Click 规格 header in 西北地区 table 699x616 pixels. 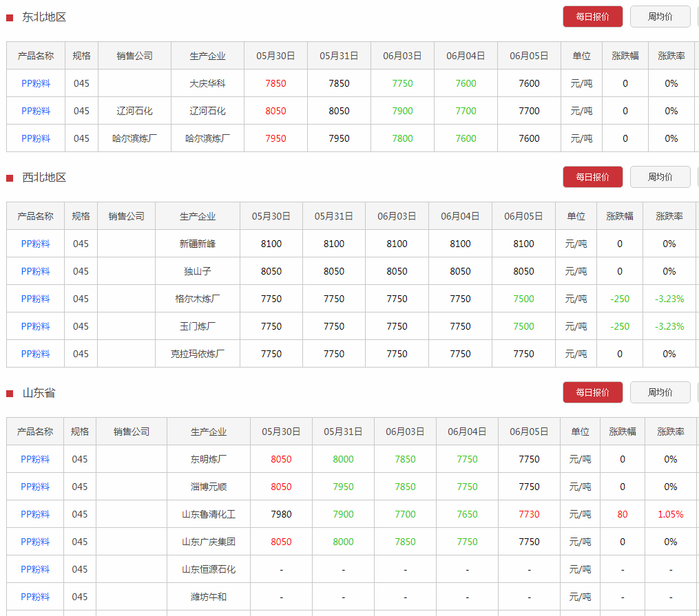click(x=81, y=216)
